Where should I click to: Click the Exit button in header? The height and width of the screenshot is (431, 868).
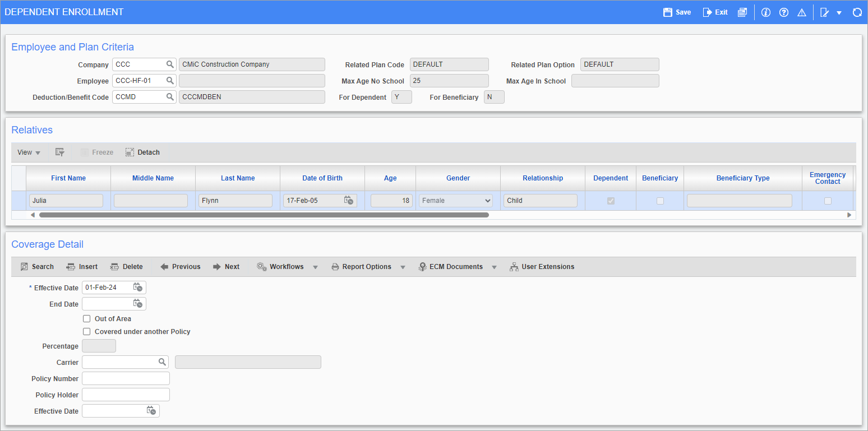[x=715, y=12]
